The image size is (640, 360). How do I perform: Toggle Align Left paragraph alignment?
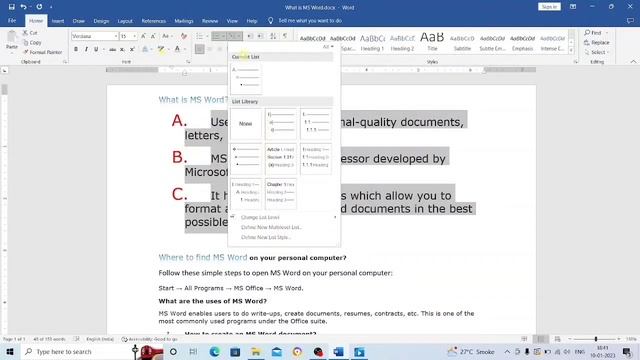(200, 49)
